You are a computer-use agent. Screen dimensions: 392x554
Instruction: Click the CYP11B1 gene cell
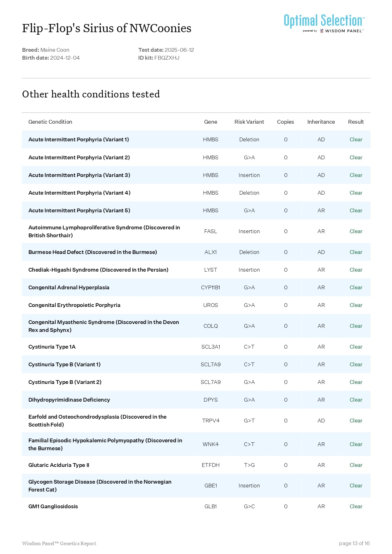pyautogui.click(x=211, y=287)
